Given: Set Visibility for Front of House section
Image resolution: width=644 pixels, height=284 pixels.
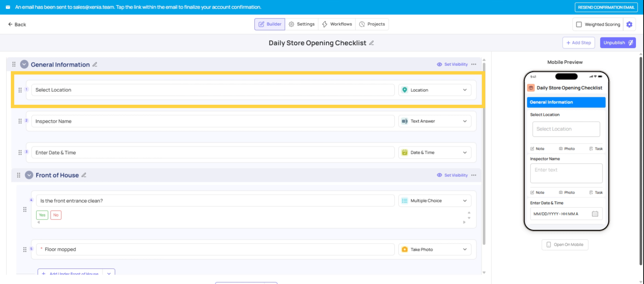Looking at the screenshot, I should click(452, 175).
